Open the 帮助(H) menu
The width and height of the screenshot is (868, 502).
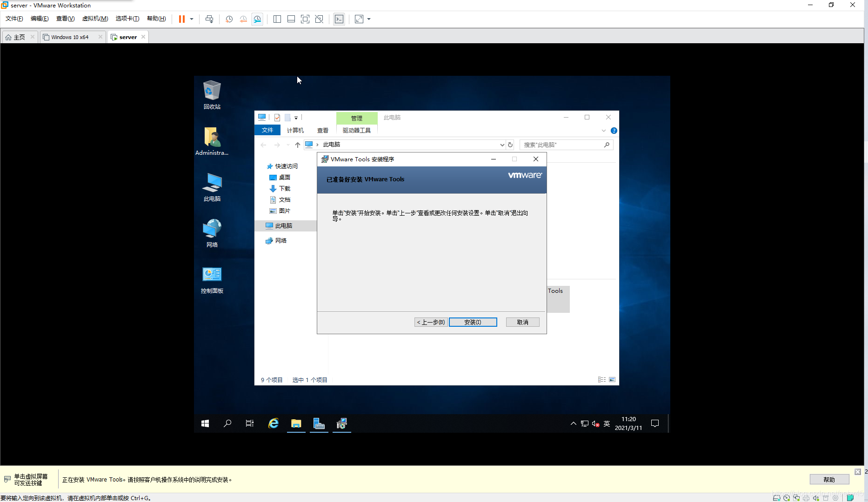pos(156,19)
